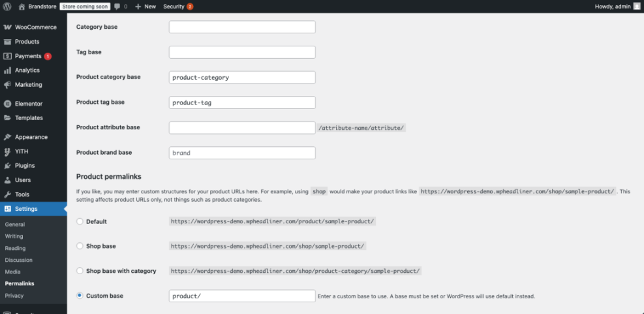The height and width of the screenshot is (314, 644).
Task: Click the home icon beside Brandstore
Action: click(x=22, y=6)
